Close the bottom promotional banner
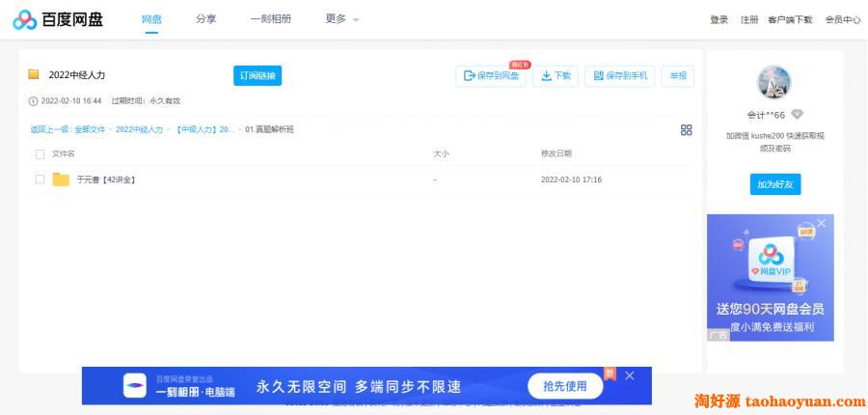Viewport: 868px width, 415px height. click(630, 375)
